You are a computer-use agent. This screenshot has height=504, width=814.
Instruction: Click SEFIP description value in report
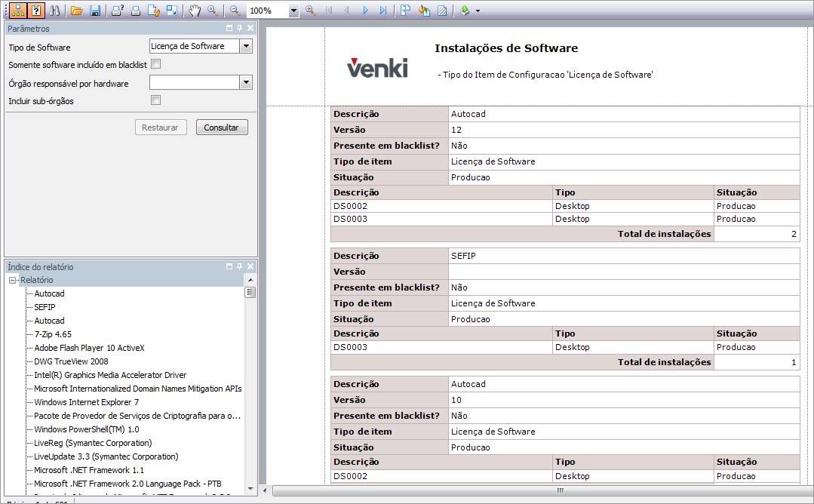point(463,255)
